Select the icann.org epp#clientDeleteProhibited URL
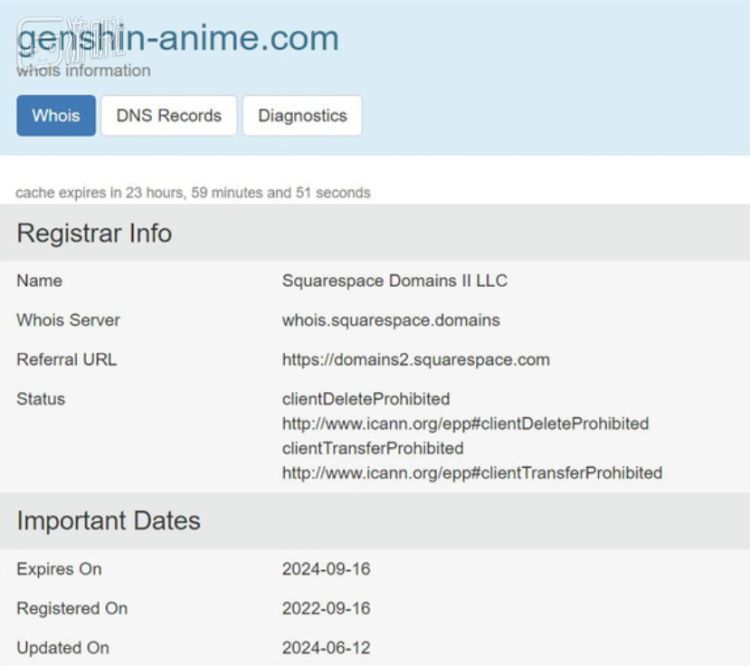 (x=465, y=423)
